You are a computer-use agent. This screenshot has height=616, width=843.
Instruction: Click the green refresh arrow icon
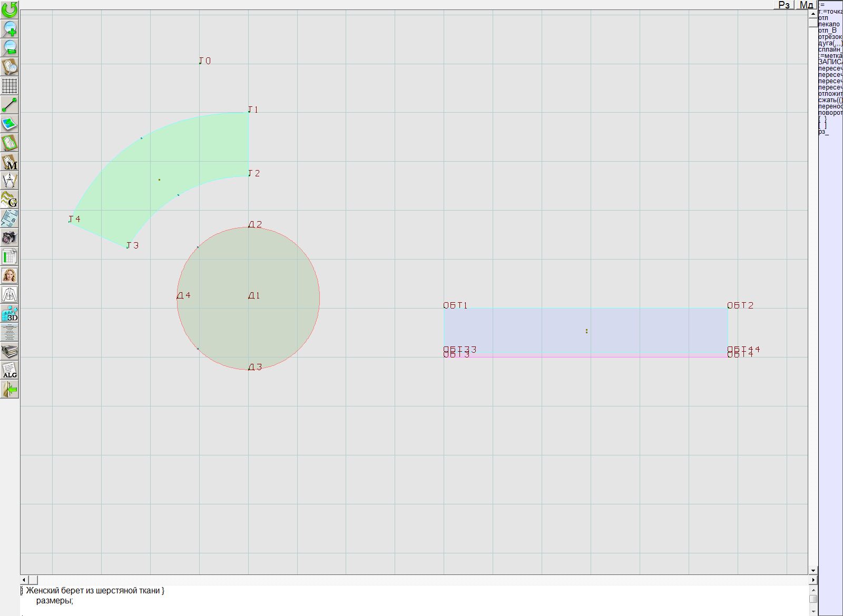click(9, 9)
